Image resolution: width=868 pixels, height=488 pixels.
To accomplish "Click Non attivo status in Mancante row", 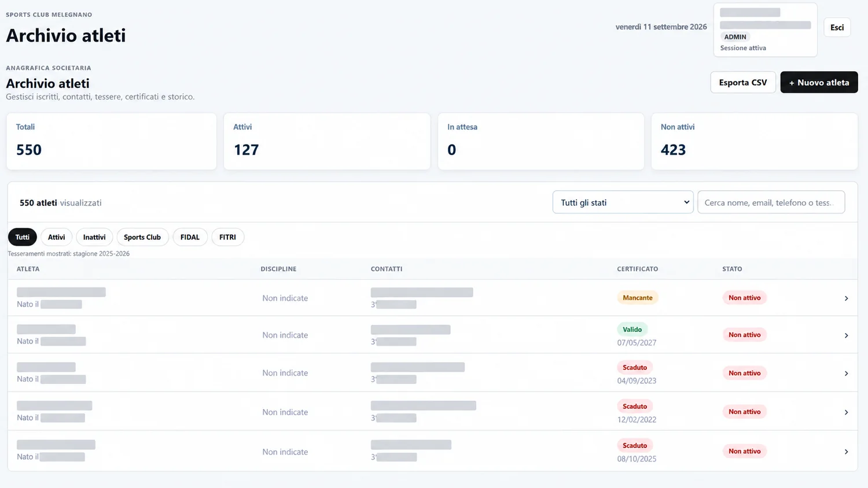I will pos(745,298).
